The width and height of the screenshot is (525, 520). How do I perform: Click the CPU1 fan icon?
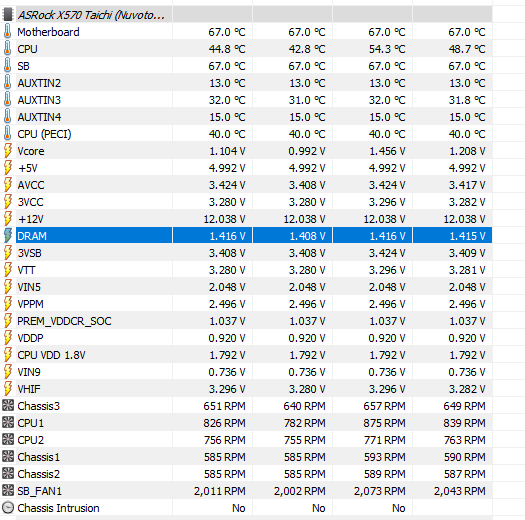(8, 423)
